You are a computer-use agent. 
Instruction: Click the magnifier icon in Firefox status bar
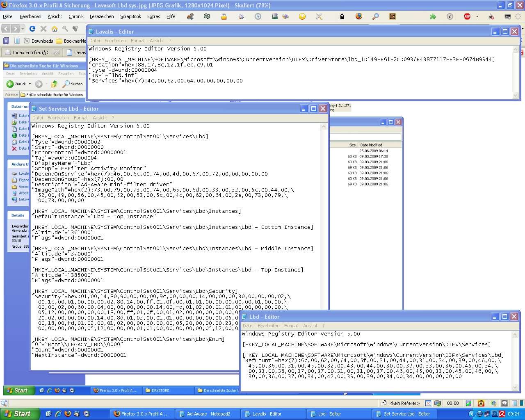4,403
